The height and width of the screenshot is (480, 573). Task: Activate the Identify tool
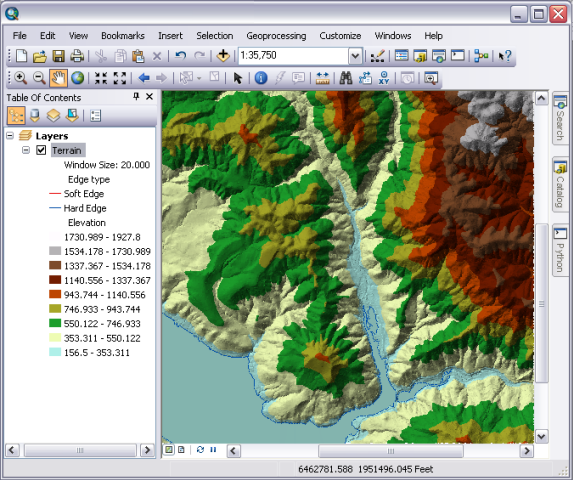(x=261, y=78)
